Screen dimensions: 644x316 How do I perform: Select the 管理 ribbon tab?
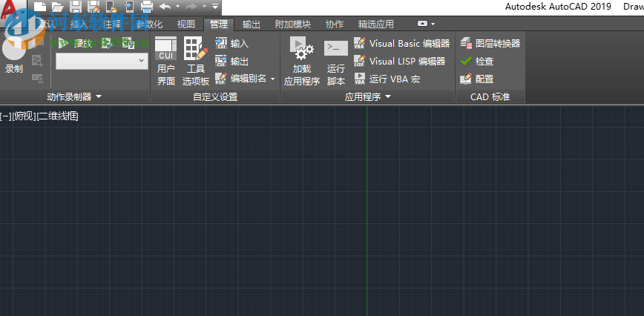pyautogui.click(x=219, y=24)
